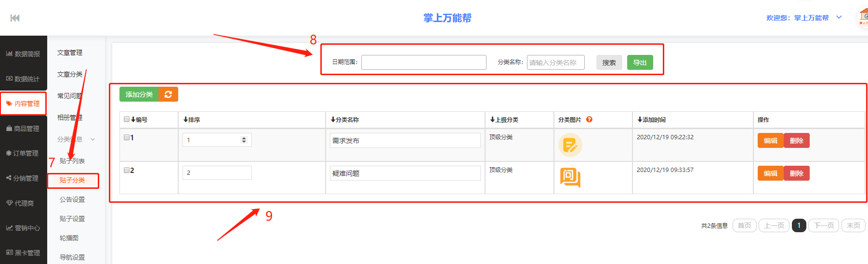Toggle the select-all checkbox in 编号 header
The width and height of the screenshot is (868, 264).
coord(127,119)
